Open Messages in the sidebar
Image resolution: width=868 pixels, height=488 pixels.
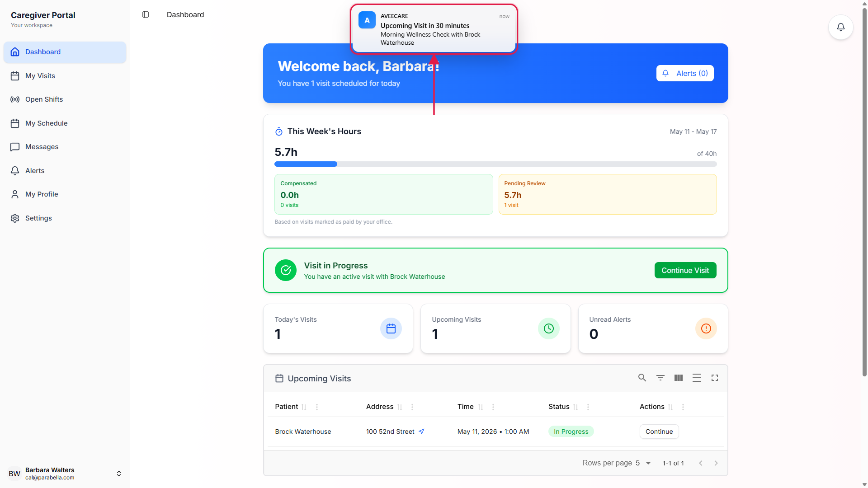[x=65, y=147]
